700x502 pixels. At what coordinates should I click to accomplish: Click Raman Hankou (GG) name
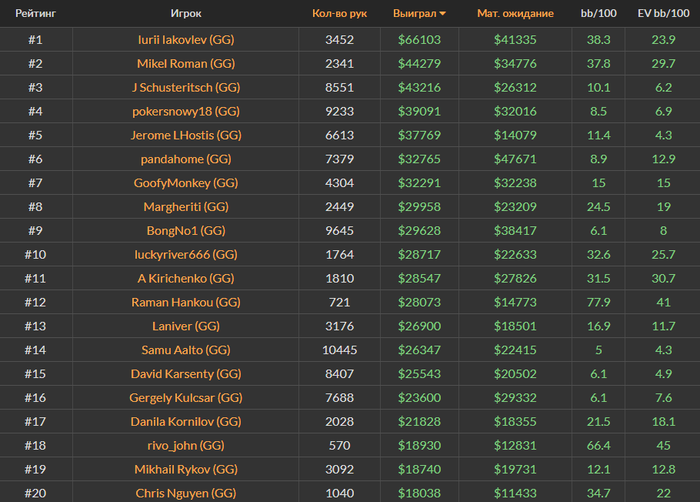coord(186,302)
